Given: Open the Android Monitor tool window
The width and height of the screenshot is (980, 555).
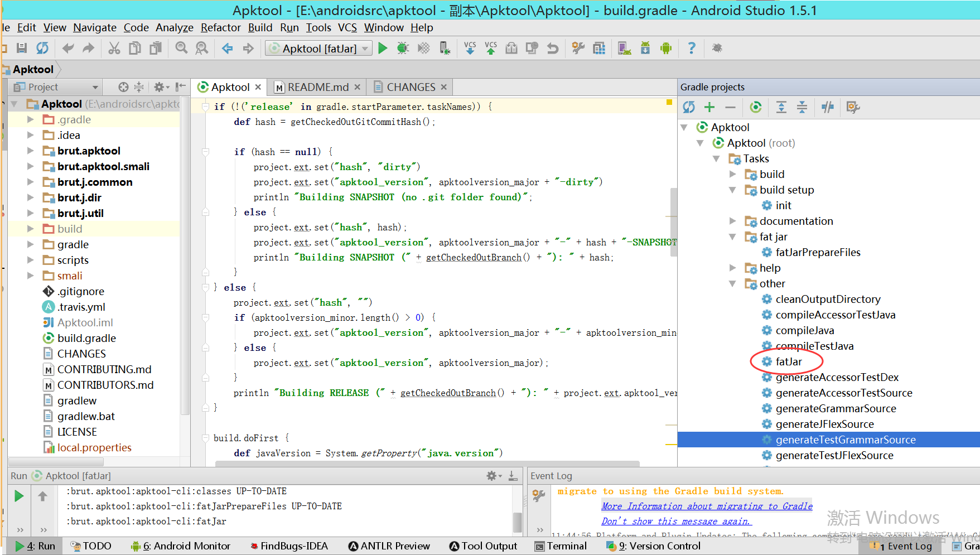Looking at the screenshot, I should tap(180, 546).
